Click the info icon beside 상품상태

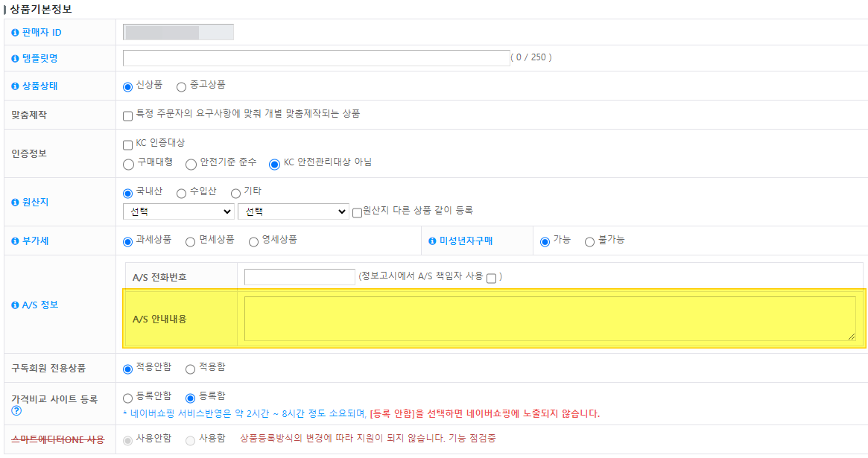[16, 86]
